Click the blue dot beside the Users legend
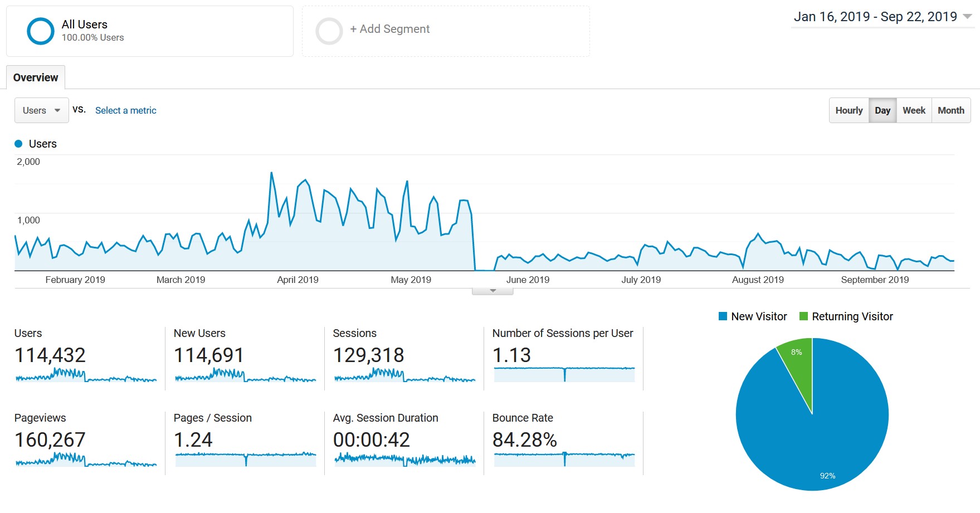Viewport: 980px width, 513px height. (x=18, y=143)
